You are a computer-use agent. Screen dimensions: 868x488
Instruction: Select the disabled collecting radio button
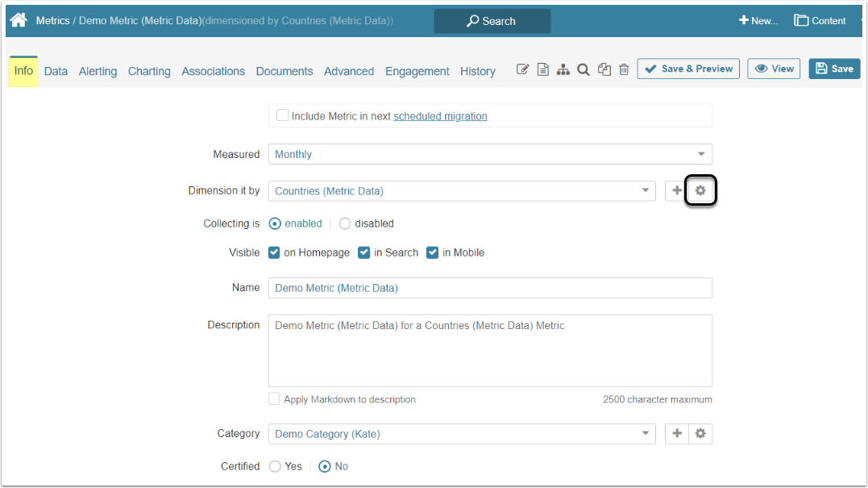point(345,223)
